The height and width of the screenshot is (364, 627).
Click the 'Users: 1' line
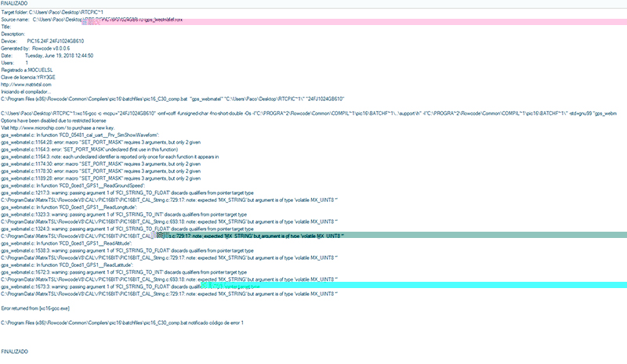tap(14, 63)
